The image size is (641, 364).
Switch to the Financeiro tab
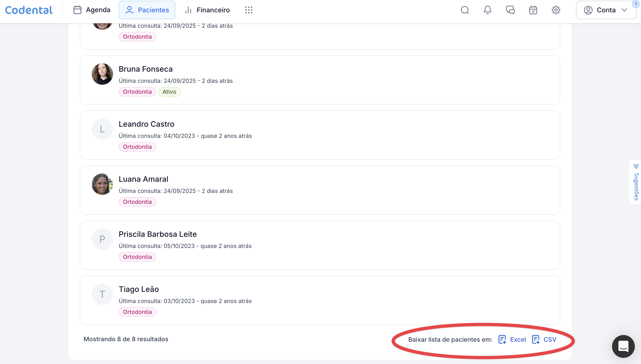(x=207, y=10)
